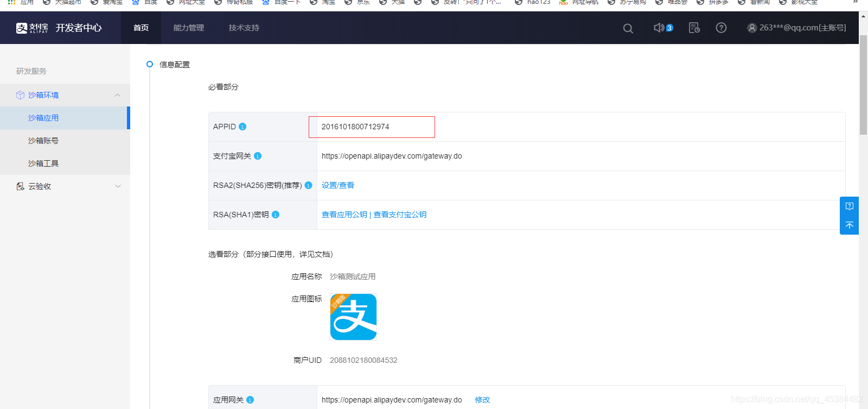868x409 pixels.
Task: Open the document list icon in header
Action: (x=694, y=28)
